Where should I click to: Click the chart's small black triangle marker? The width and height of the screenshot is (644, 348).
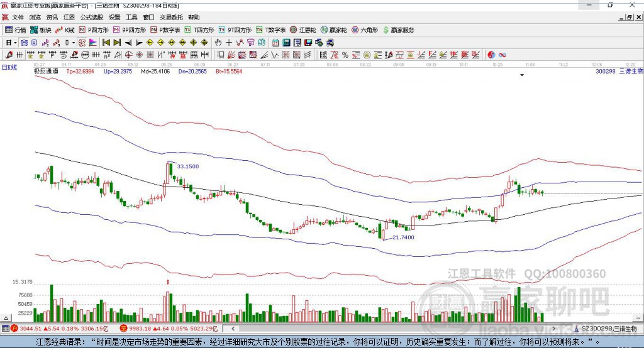[x=522, y=75]
